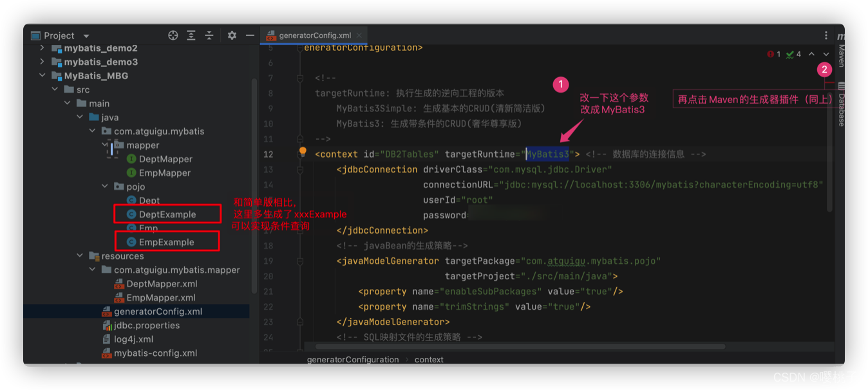This screenshot has height=390, width=868.
Task: Click the generatorConfiguration breadcrumb
Action: coord(353,360)
